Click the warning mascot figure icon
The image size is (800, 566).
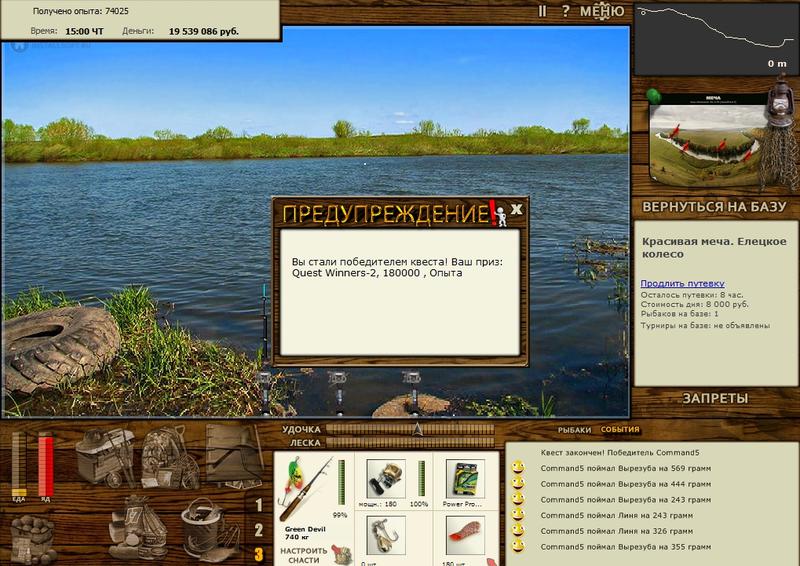point(502,215)
